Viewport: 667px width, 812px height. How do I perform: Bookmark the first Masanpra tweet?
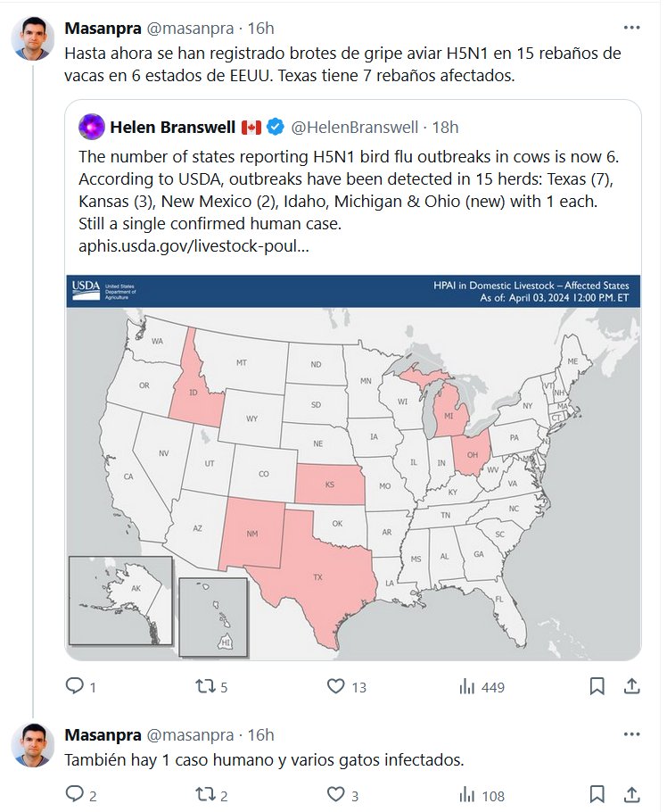pyautogui.click(x=597, y=686)
